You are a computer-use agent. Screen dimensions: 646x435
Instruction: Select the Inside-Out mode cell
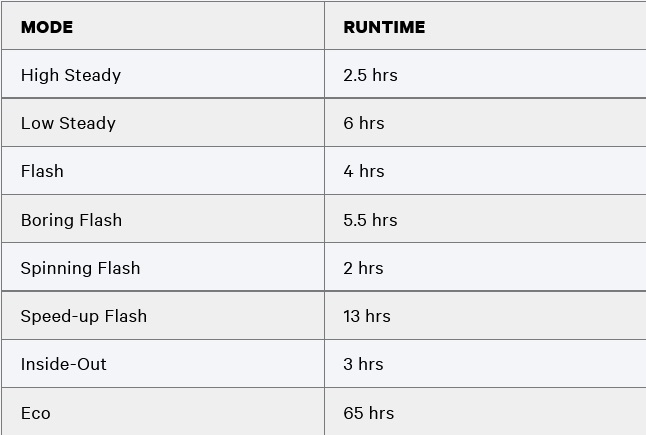(163, 364)
